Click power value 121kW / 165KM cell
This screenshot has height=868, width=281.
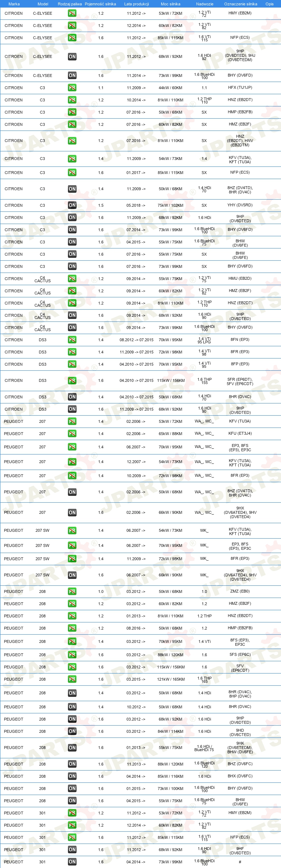click(x=171, y=679)
